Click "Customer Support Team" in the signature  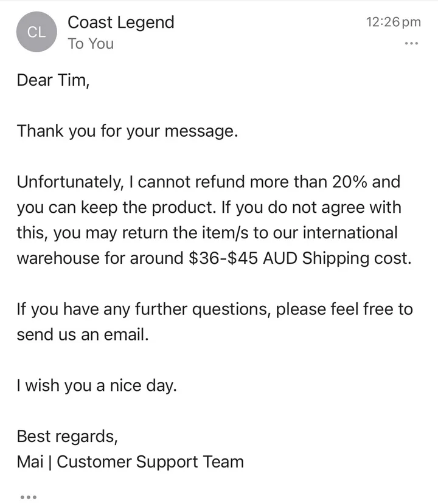click(x=150, y=461)
